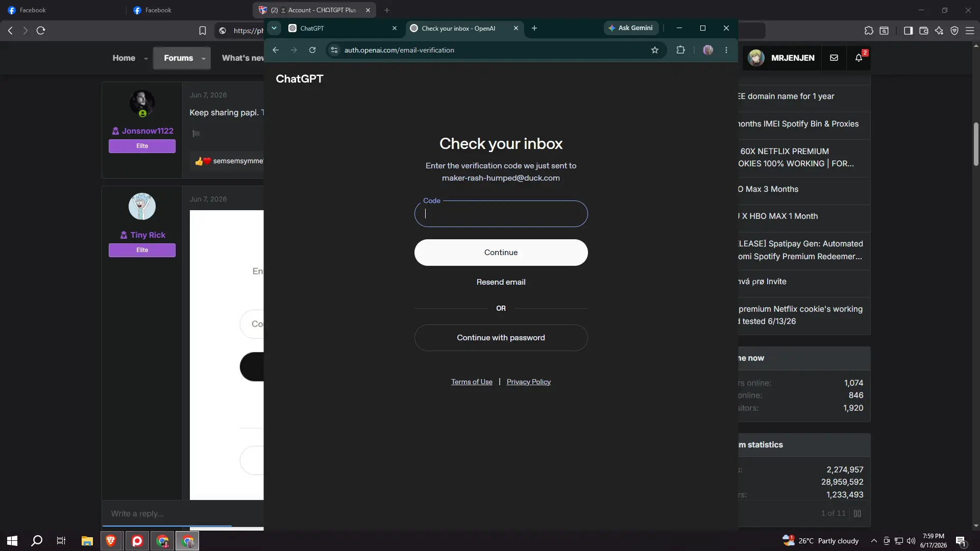Toggle the Brave sidebar panel icon
The width and height of the screenshot is (980, 551).
[x=908, y=31]
